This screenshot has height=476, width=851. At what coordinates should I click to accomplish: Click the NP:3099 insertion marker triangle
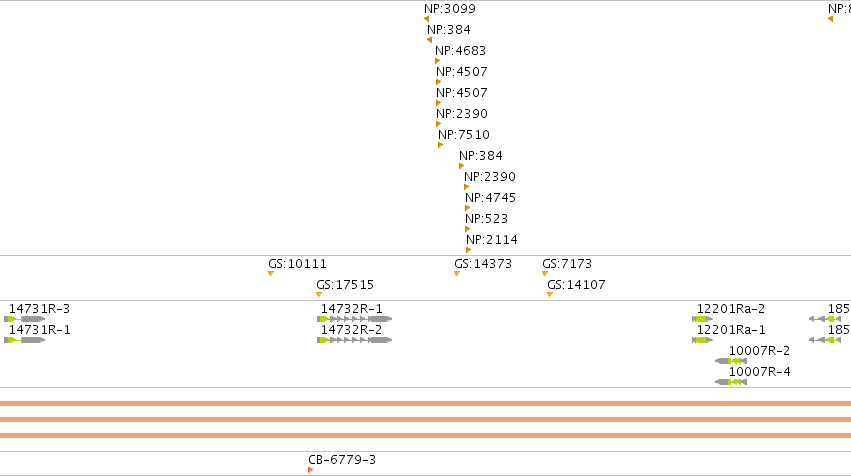[426, 19]
